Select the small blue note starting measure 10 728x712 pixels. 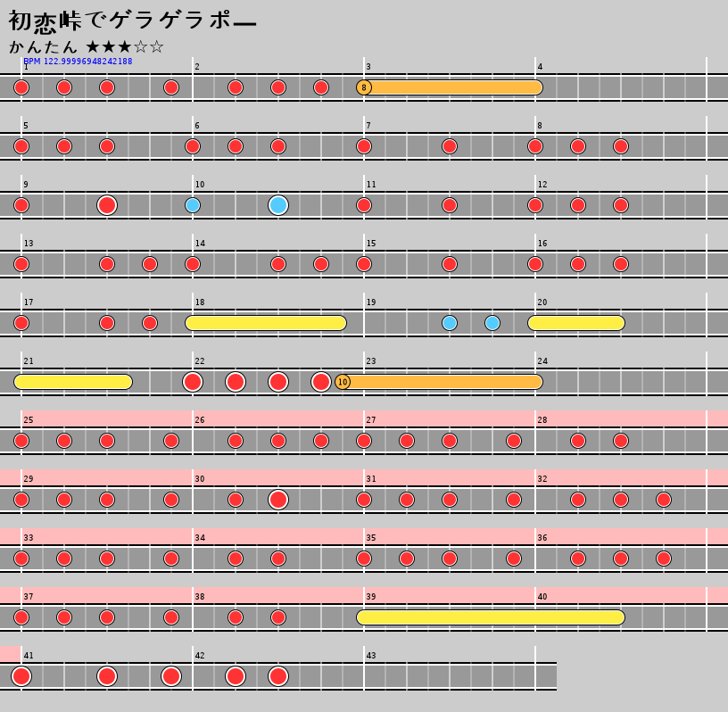[x=193, y=205]
